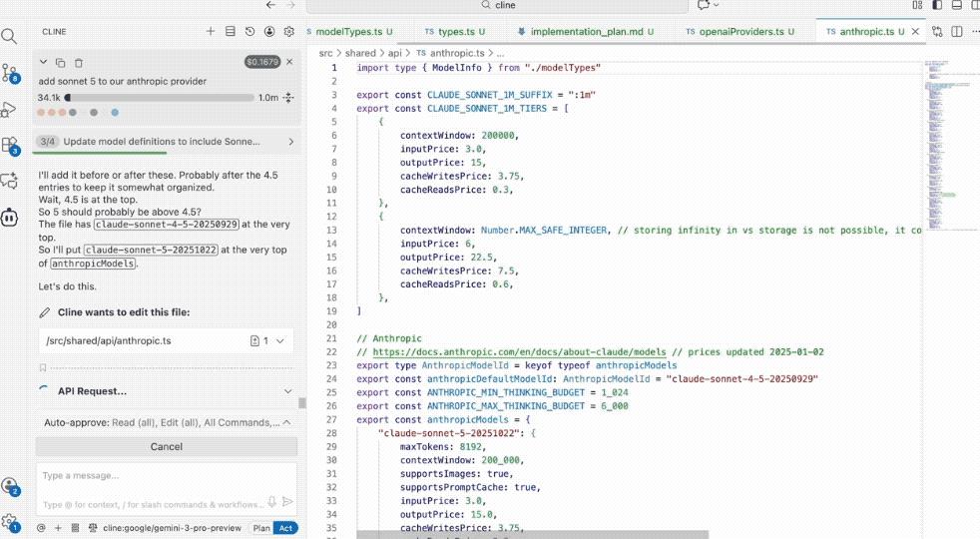Toggle primary side bar visibility
Image resolution: width=980 pixels, height=539 pixels.
(937, 5)
